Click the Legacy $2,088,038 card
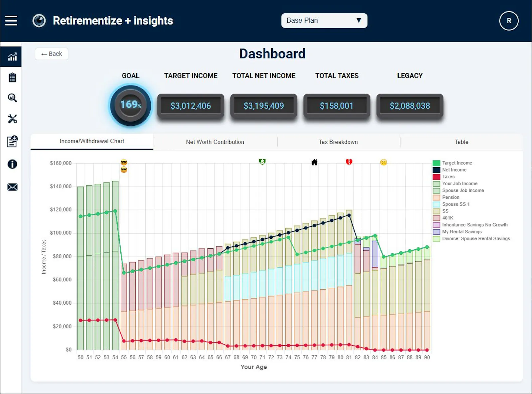 [x=410, y=106]
